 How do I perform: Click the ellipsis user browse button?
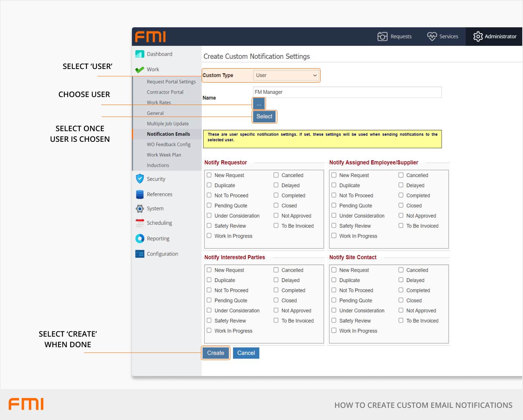(259, 104)
